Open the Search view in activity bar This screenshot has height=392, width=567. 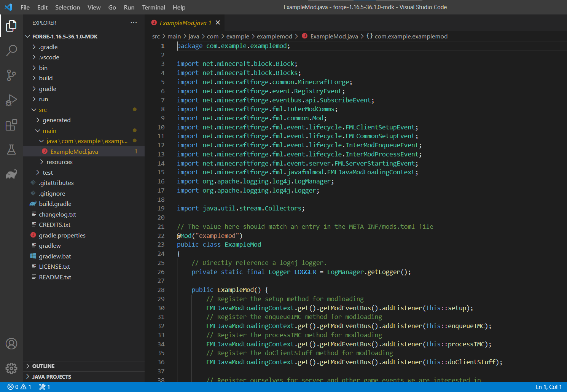[x=11, y=50]
